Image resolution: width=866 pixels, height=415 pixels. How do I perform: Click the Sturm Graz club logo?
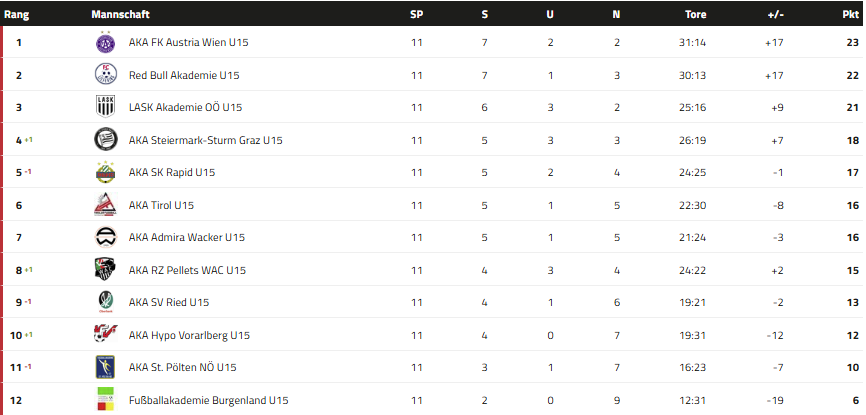click(x=105, y=140)
